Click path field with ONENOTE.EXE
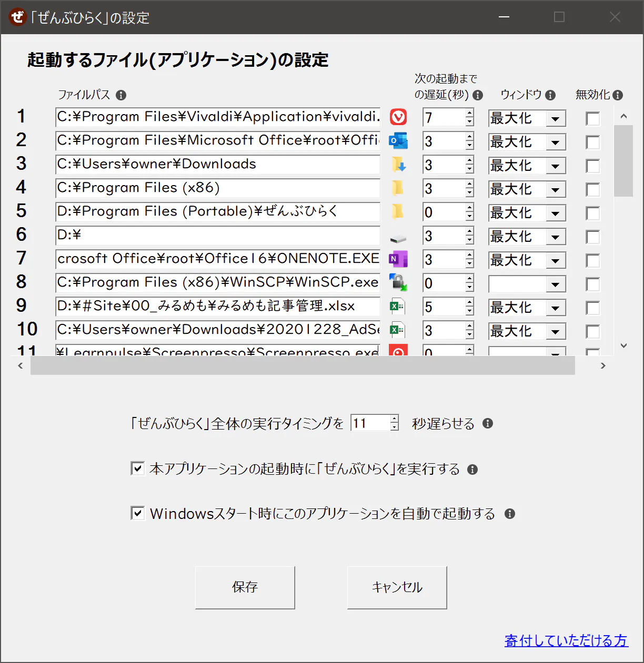This screenshot has width=644, height=663. click(x=218, y=259)
